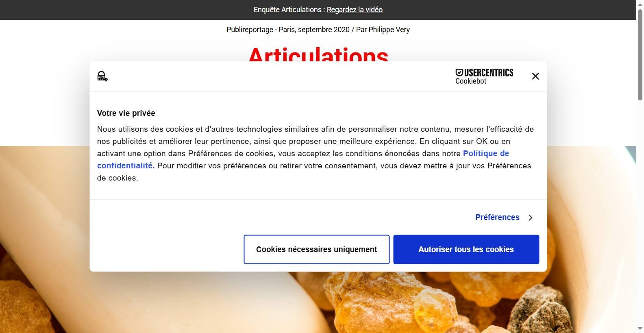This screenshot has height=333, width=644.
Task: Click the Votre vie privée heading
Action: pyautogui.click(x=126, y=113)
